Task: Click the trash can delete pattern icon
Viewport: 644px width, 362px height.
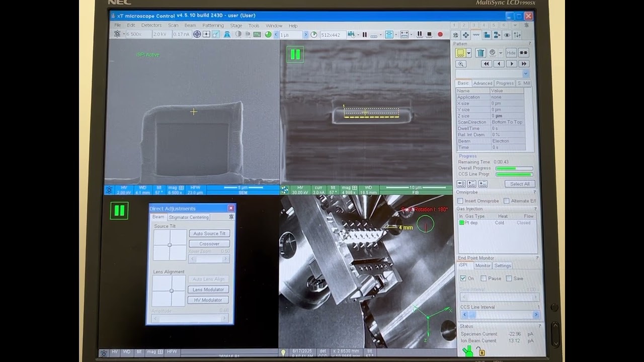Action: 480,53
